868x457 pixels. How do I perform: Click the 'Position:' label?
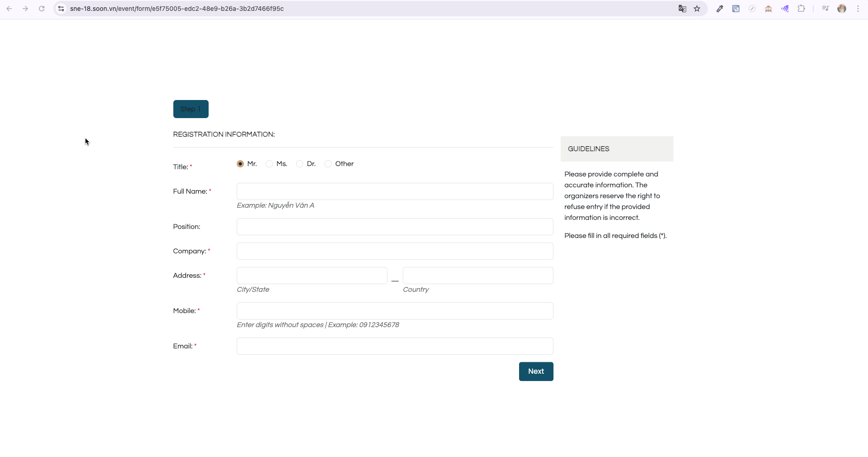[x=186, y=227]
